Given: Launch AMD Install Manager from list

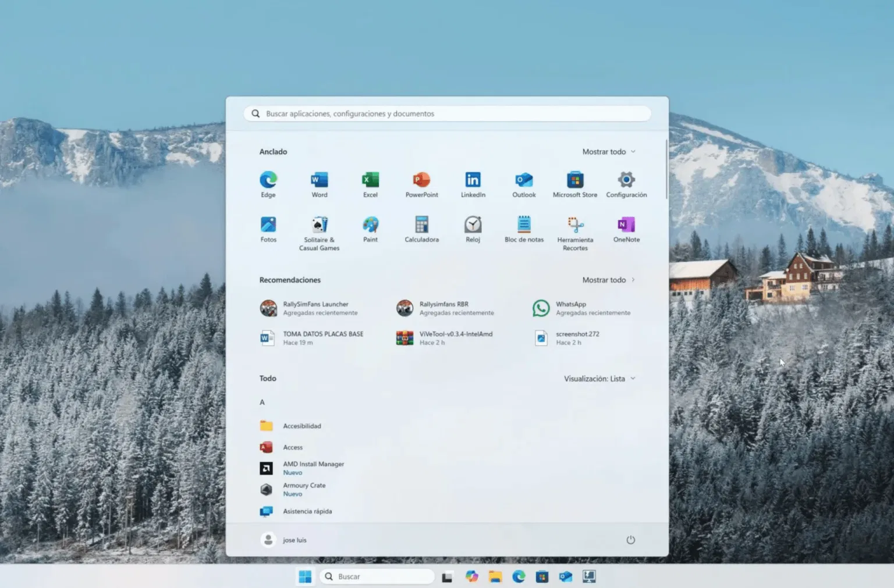Looking at the screenshot, I should [x=303, y=468].
